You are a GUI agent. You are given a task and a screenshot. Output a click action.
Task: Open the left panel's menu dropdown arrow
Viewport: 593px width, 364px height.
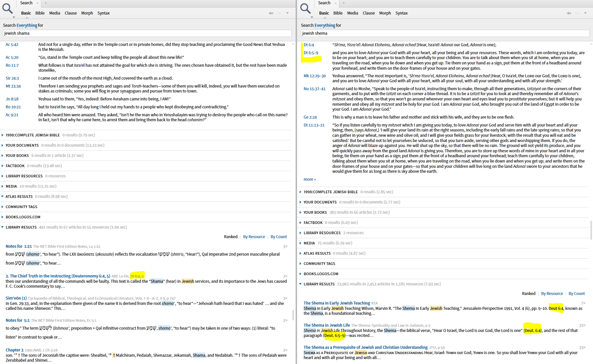coord(287,13)
